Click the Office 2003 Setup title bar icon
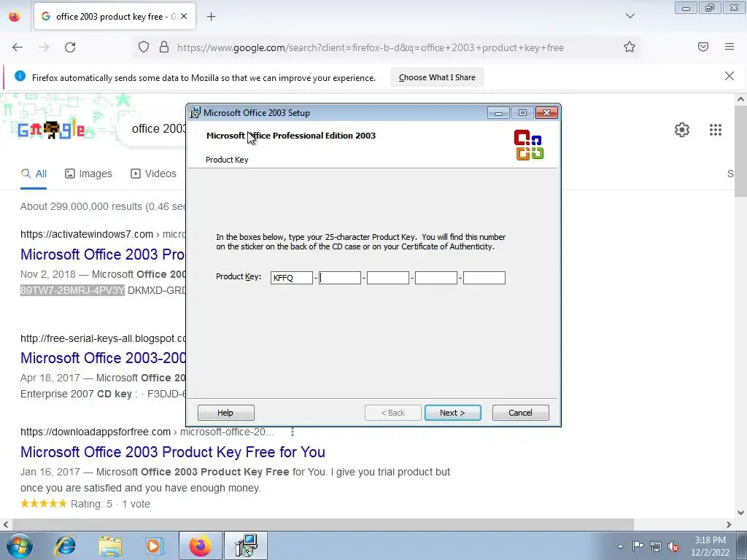Viewport: 747px width, 560px height. pyautogui.click(x=195, y=113)
